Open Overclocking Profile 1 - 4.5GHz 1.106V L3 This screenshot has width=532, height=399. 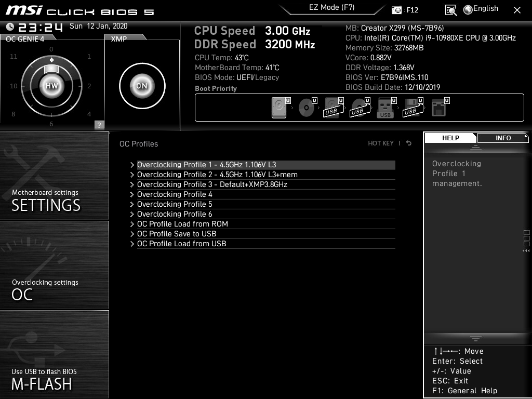[266, 165]
